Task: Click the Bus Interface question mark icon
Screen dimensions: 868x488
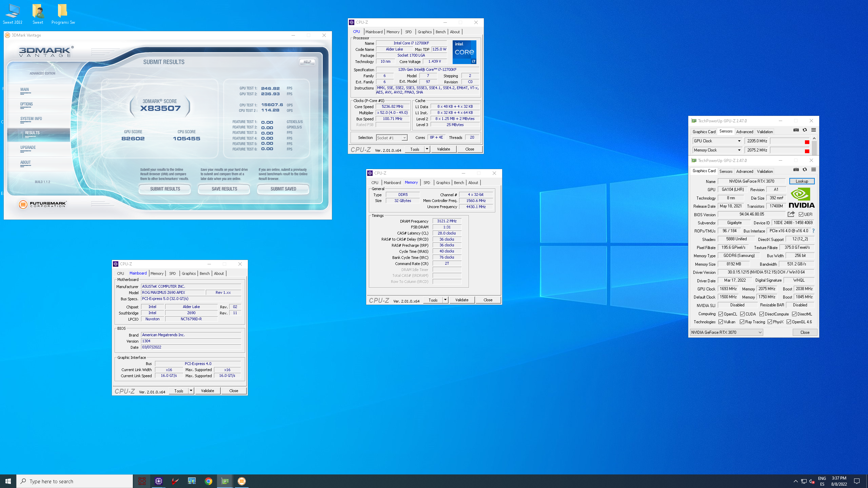Action: (813, 231)
